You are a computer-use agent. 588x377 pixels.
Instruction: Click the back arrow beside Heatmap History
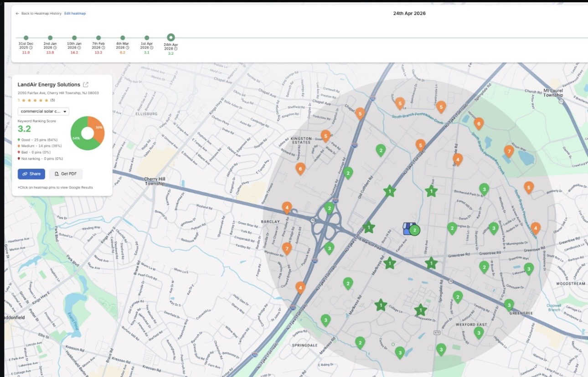pyautogui.click(x=17, y=14)
